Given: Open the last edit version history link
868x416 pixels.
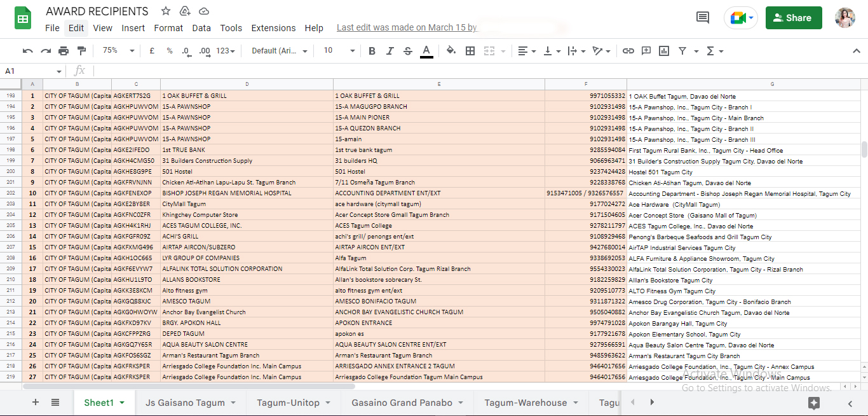Looking at the screenshot, I should tap(407, 27).
